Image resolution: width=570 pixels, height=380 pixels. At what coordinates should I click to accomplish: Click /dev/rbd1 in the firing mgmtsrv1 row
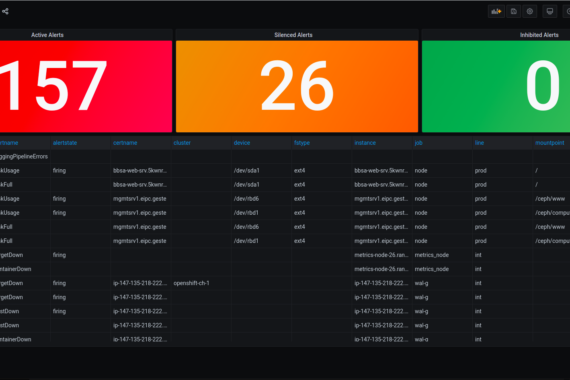(x=246, y=213)
